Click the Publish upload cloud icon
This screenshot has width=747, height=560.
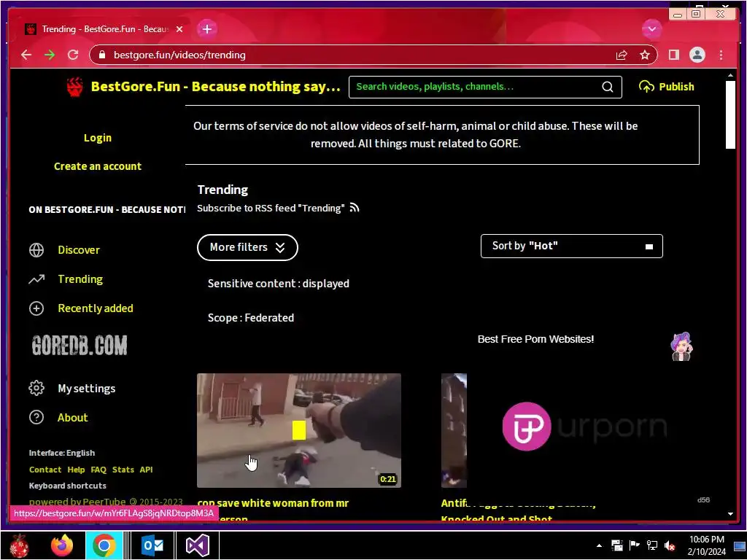pos(646,87)
